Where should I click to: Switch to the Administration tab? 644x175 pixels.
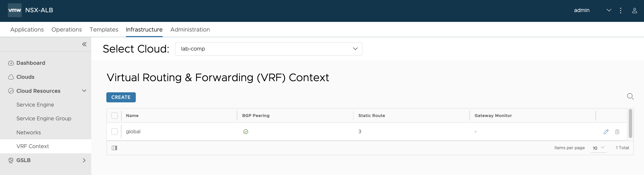pyautogui.click(x=190, y=30)
